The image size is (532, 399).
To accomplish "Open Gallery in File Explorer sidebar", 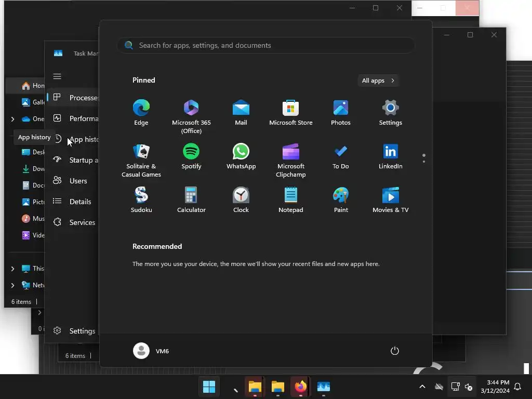I will (x=33, y=102).
